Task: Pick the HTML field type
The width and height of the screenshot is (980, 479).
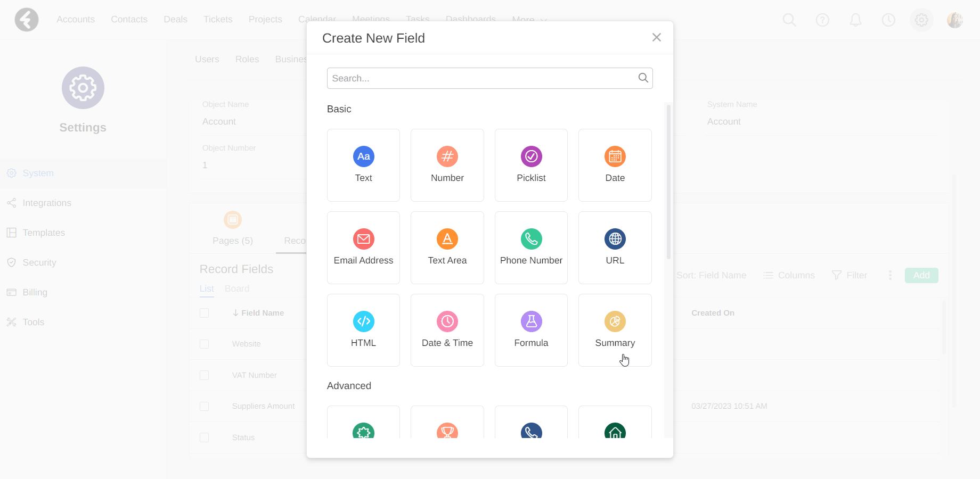Action: click(363, 330)
